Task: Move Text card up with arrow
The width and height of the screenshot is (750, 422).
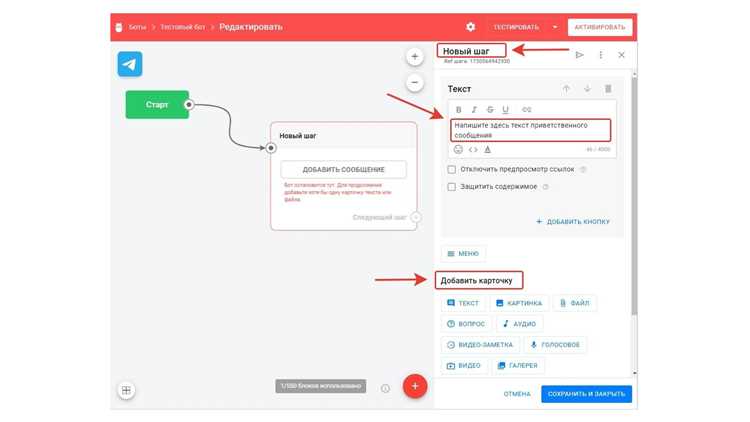Action: [x=566, y=89]
